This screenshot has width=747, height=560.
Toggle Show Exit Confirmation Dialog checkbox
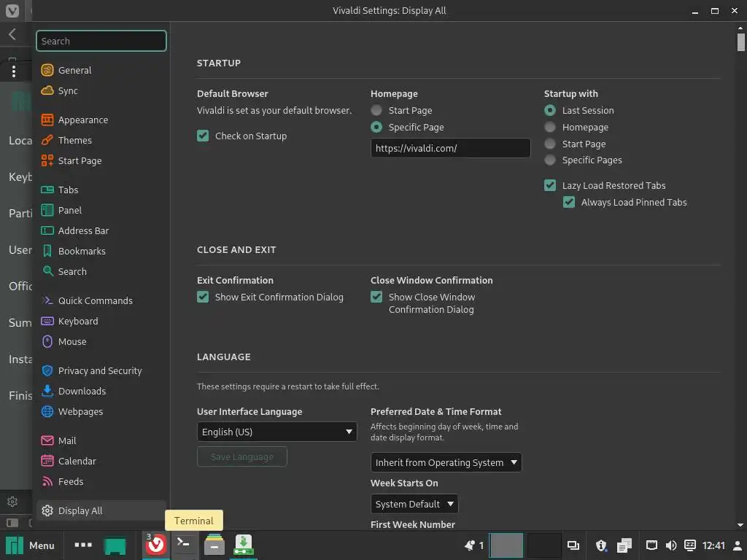click(203, 297)
